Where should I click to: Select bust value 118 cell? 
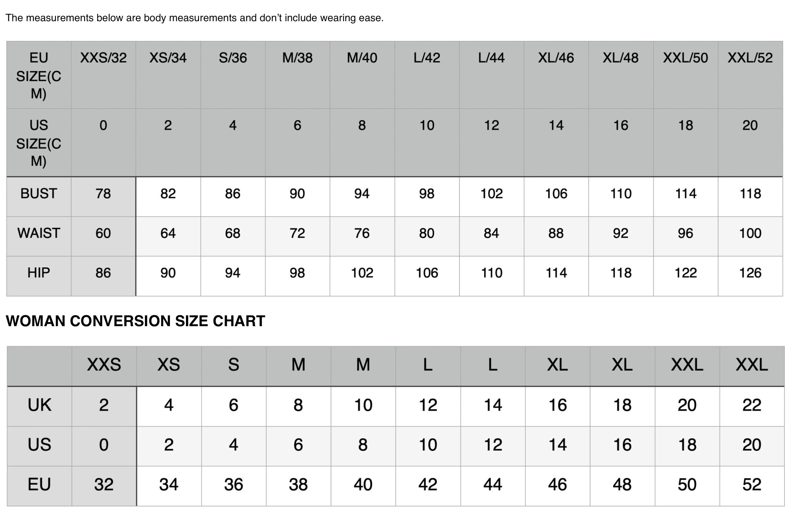[x=750, y=194]
